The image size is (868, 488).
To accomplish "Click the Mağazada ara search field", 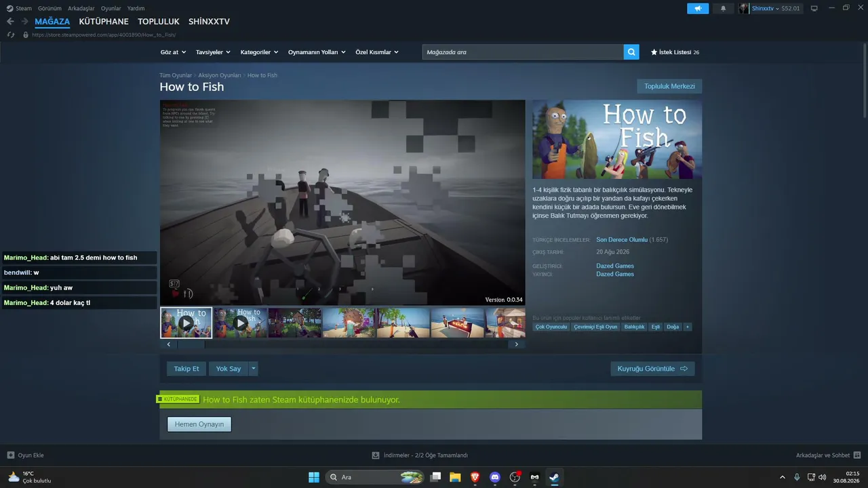I will [523, 52].
